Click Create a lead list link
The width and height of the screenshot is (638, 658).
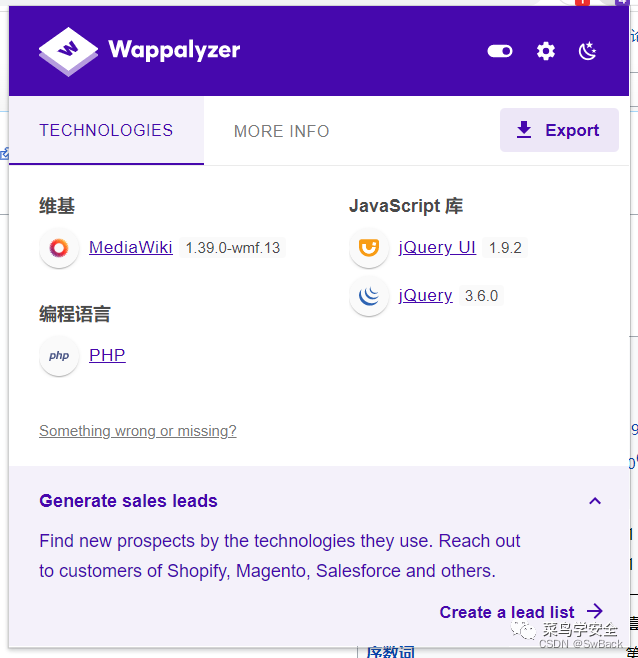[x=521, y=612]
